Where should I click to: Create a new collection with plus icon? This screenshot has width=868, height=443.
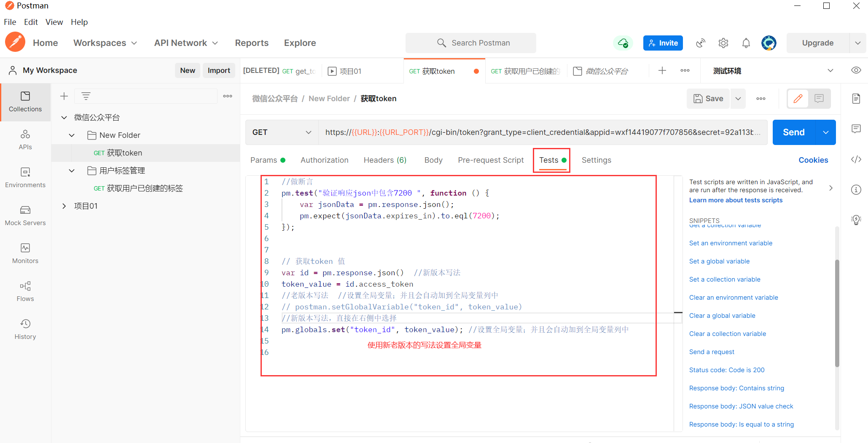(64, 96)
